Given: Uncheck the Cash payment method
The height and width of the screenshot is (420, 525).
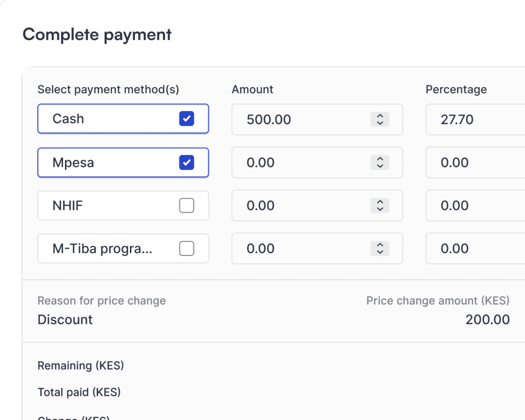Looking at the screenshot, I should click(187, 119).
